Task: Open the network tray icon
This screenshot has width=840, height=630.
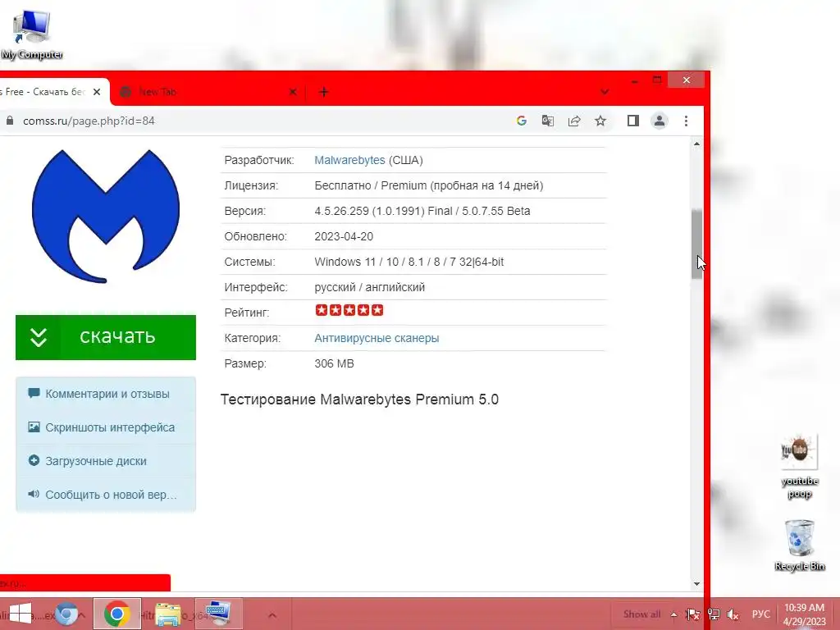Action: coord(714,614)
